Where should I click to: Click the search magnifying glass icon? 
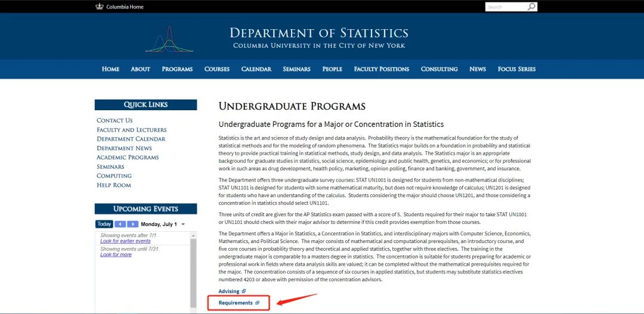click(x=531, y=7)
